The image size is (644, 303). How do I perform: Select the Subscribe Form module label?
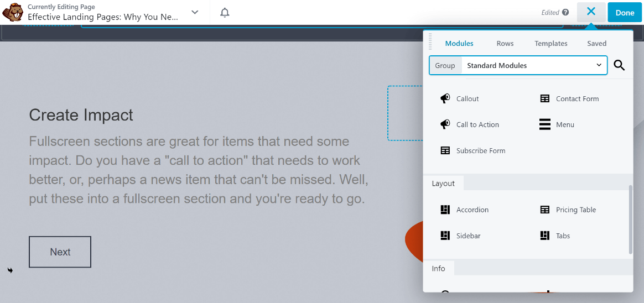click(x=481, y=151)
